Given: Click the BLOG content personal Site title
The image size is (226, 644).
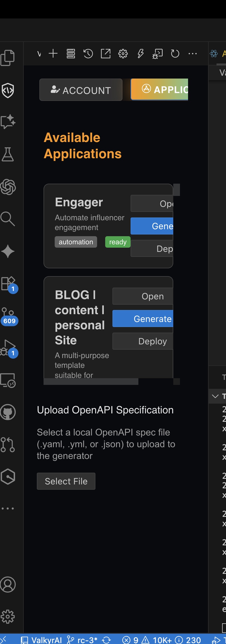Looking at the screenshot, I should click(80, 318).
